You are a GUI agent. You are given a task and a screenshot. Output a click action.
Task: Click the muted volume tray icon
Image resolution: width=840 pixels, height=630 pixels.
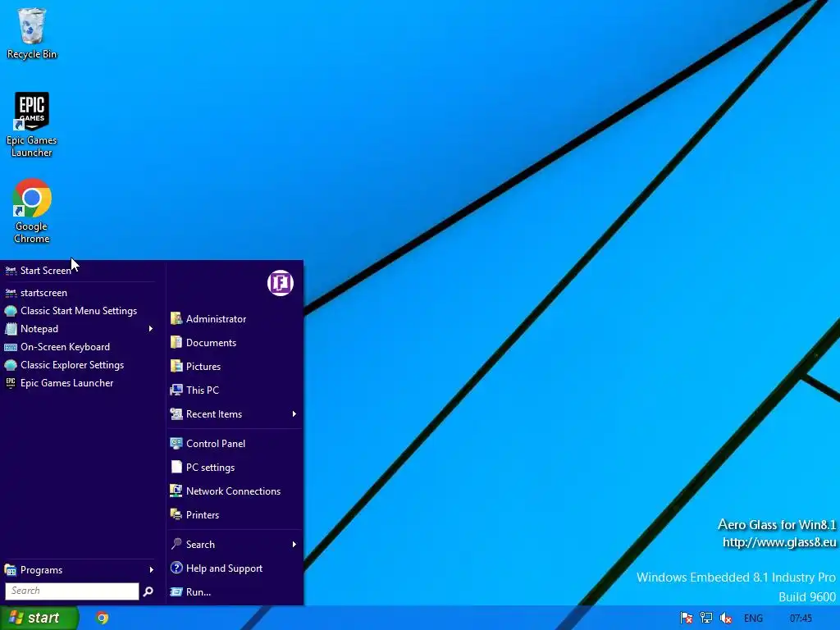pyautogui.click(x=726, y=619)
